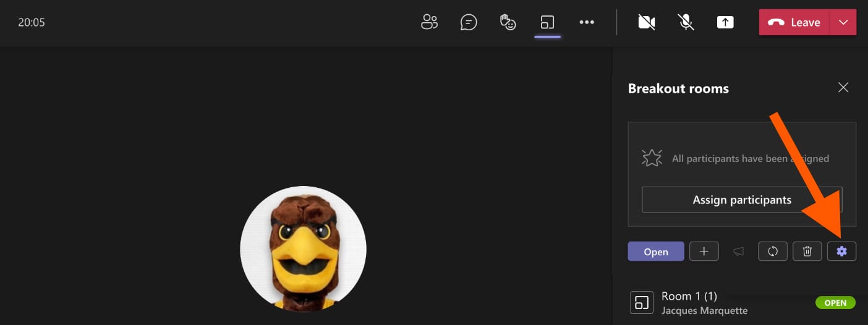The height and width of the screenshot is (325, 868).
Task: Expand the dropdown arrow beside Leave
Action: pyautogui.click(x=844, y=22)
